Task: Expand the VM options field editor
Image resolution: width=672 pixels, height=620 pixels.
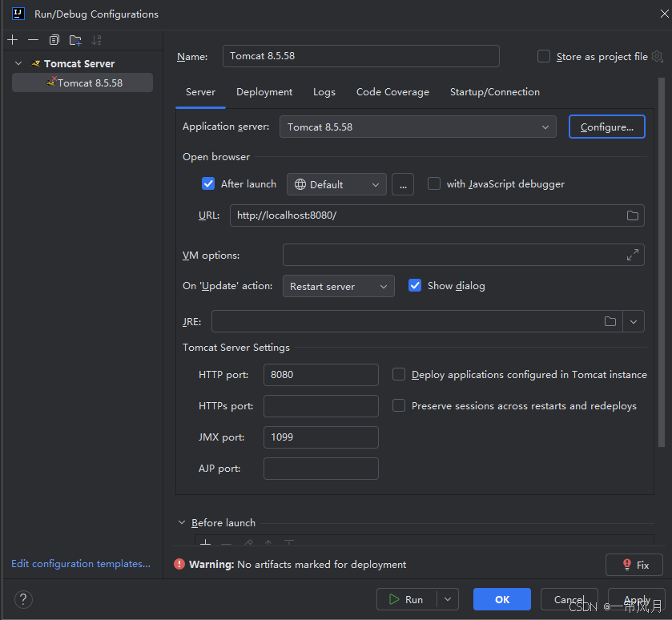Action: pos(632,255)
